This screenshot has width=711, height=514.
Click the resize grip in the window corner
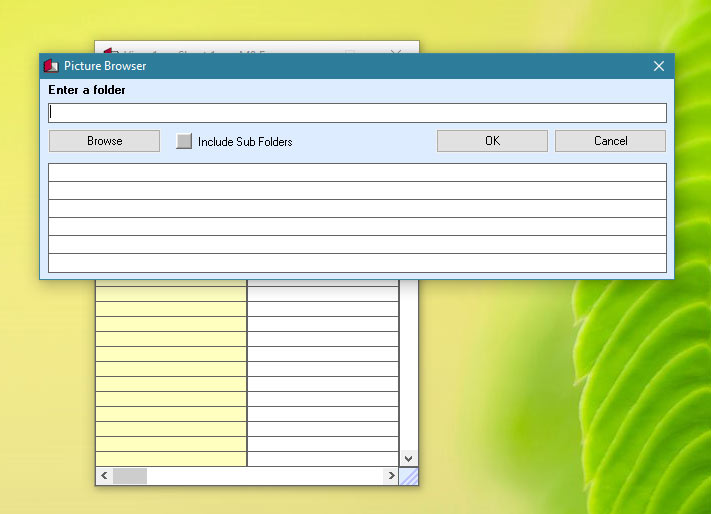tap(408, 476)
